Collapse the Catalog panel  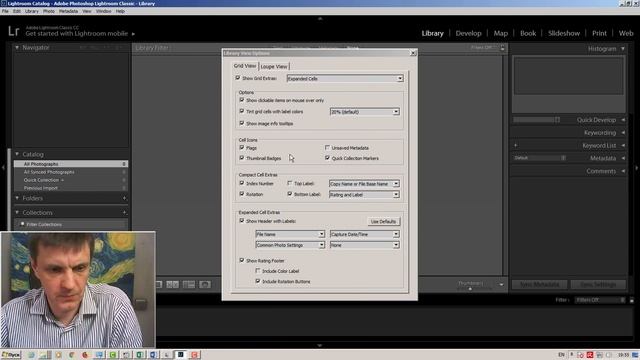coord(17,154)
